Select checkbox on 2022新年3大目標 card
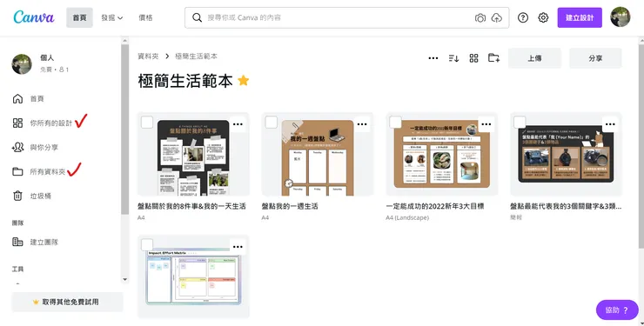The image size is (644, 326). point(395,123)
